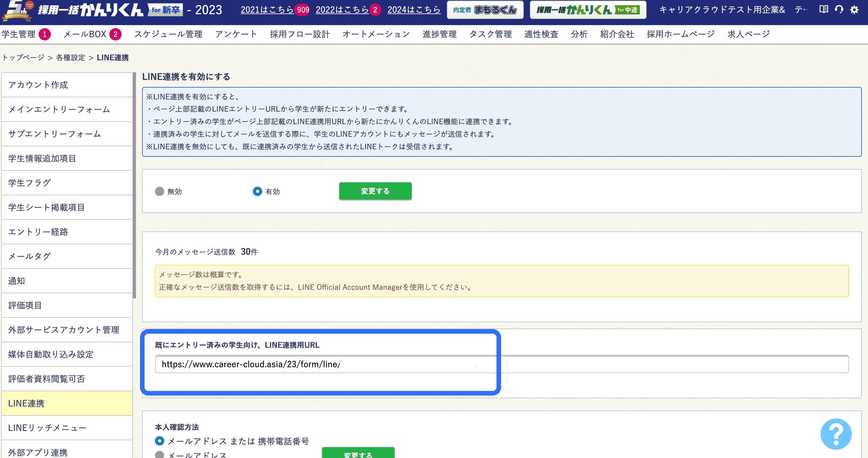Go to 2021はこちら link
Image resolution: width=868 pixels, height=458 pixels.
(x=267, y=9)
